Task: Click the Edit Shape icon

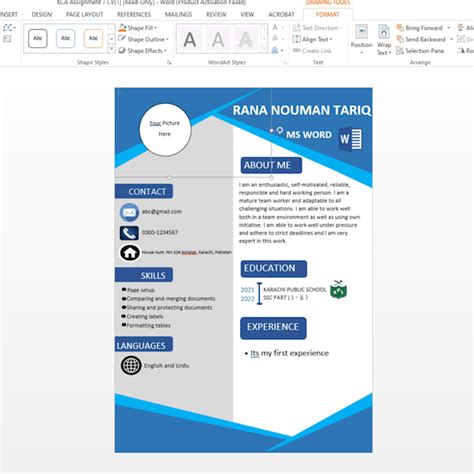Action: coord(8,28)
